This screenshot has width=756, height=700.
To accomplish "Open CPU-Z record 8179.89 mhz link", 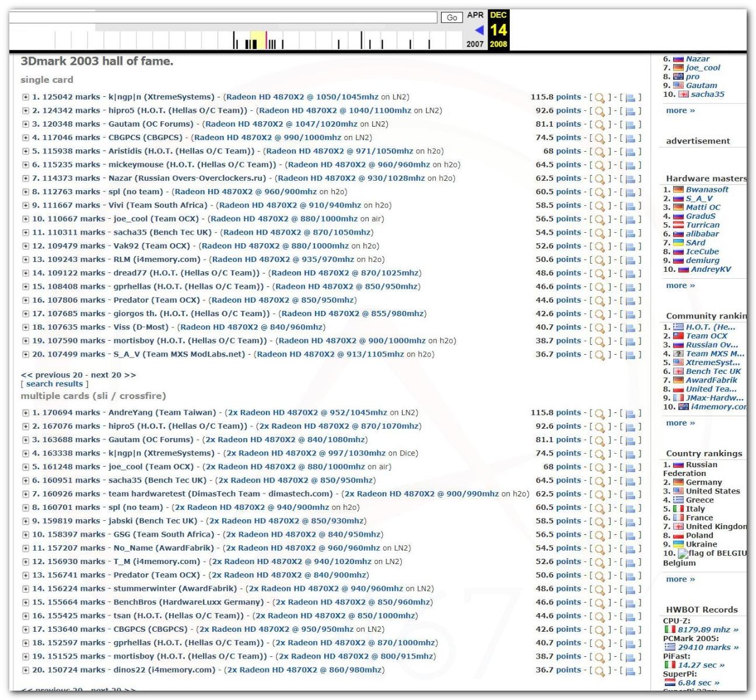I will [x=708, y=630].
